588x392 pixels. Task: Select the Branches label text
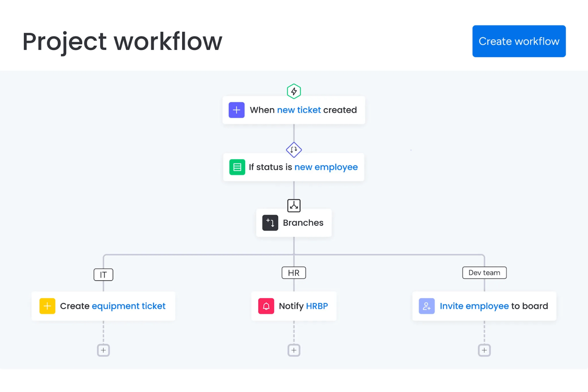(x=303, y=223)
